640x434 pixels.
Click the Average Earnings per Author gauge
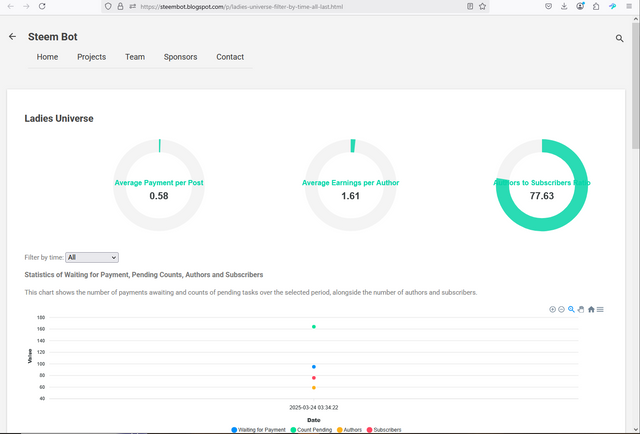[351, 185]
